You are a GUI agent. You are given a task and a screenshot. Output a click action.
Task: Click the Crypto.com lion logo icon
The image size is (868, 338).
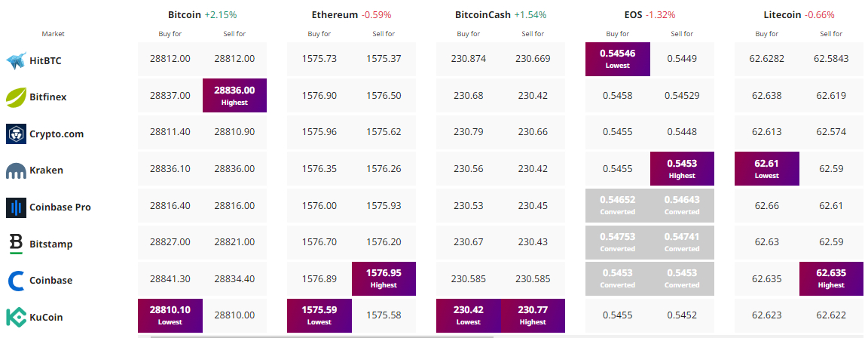[17, 134]
